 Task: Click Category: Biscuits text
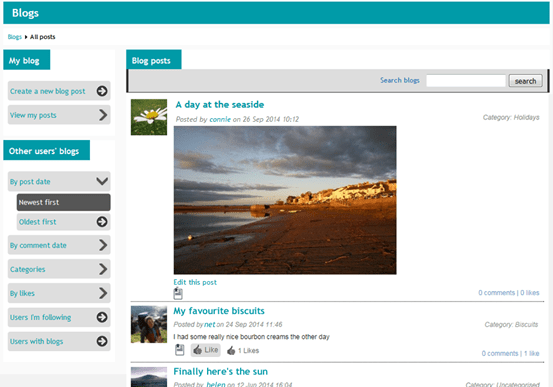pyautogui.click(x=511, y=325)
